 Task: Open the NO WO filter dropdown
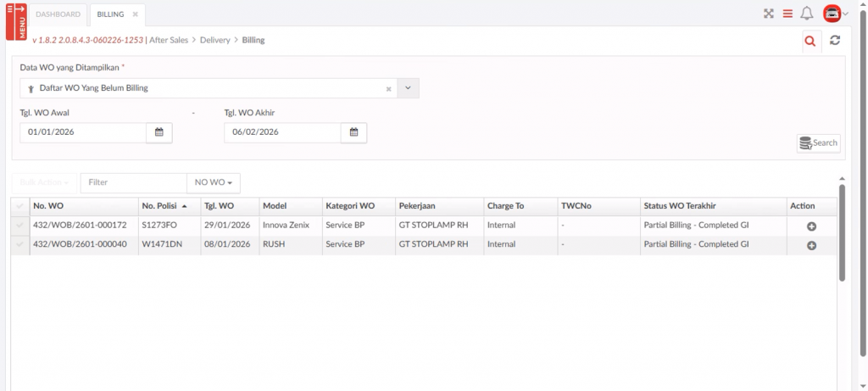pyautogui.click(x=213, y=182)
